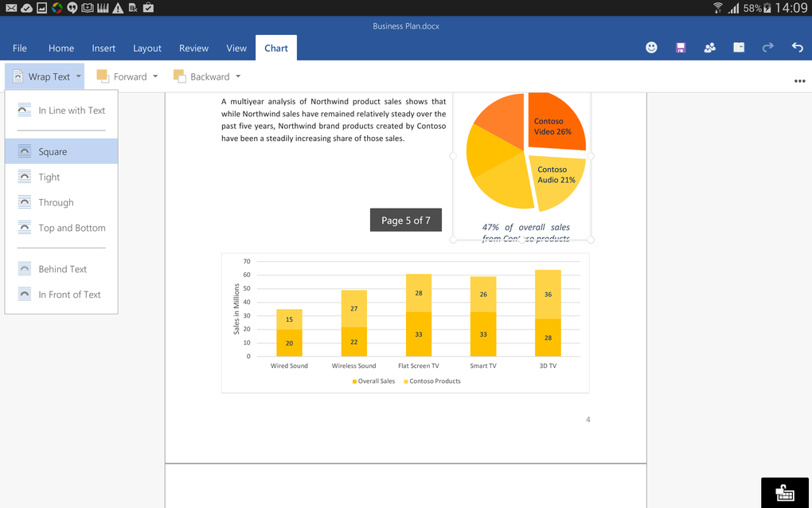Screen dimensions: 812x508
Task: Save the document using the floppy disk icon
Action: point(681,47)
